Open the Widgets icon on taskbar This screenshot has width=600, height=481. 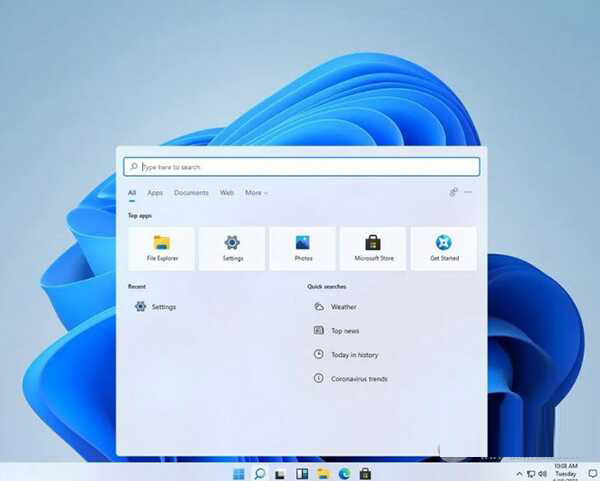[302, 473]
